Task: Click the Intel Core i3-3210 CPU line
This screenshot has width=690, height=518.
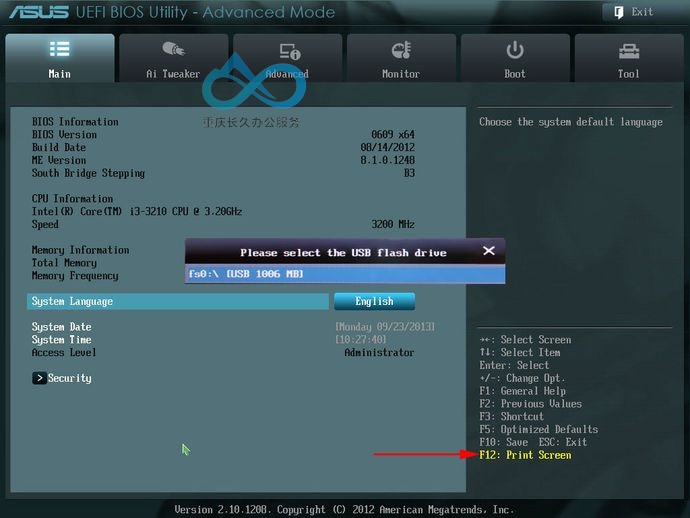Action: 137,212
